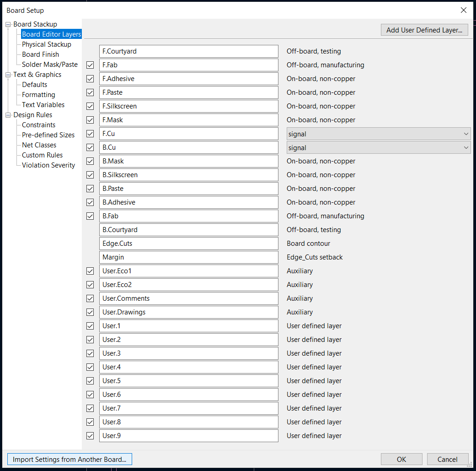The width and height of the screenshot is (476, 471).
Task: Select the Design Rules tree label
Action: (33, 115)
